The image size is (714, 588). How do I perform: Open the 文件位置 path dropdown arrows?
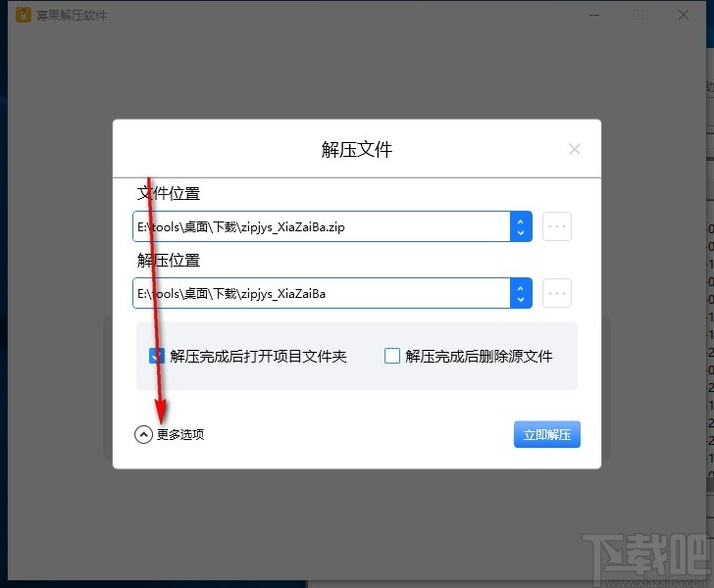521,226
